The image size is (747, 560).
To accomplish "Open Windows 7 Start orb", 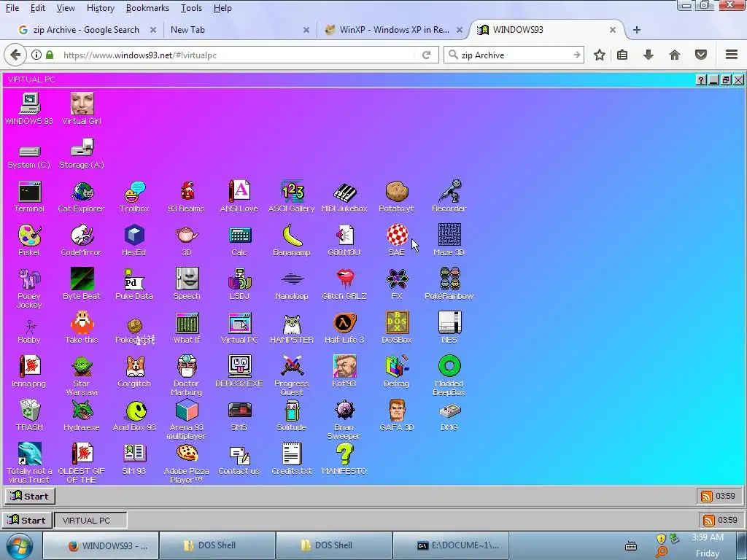I will [x=20, y=545].
